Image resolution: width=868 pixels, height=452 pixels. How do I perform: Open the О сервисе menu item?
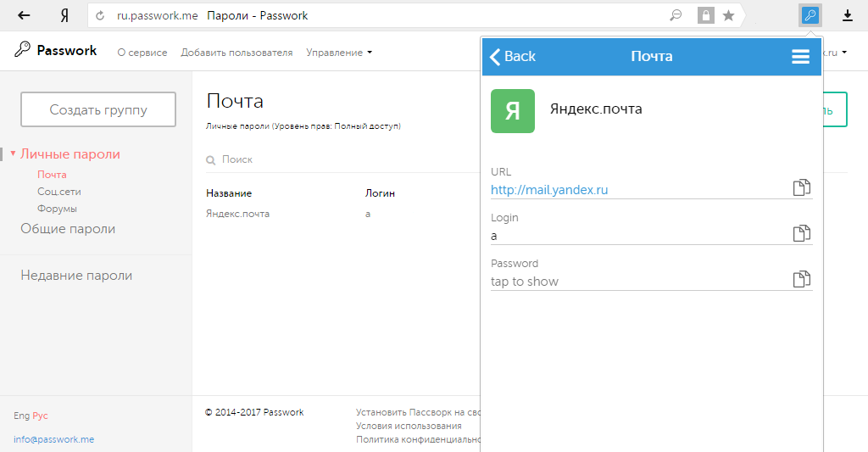(142, 53)
